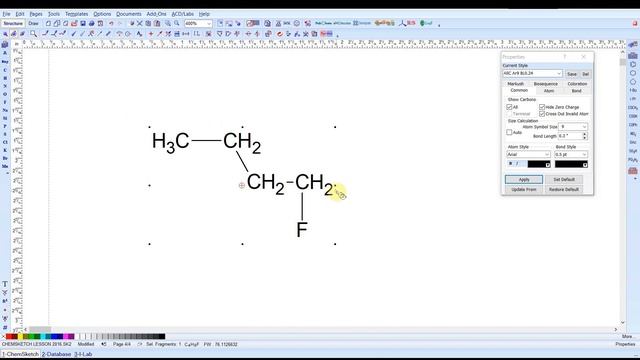This screenshot has height=360, width=640.
Task: Open the red toolbox icon in right palette
Action: click(x=633, y=171)
